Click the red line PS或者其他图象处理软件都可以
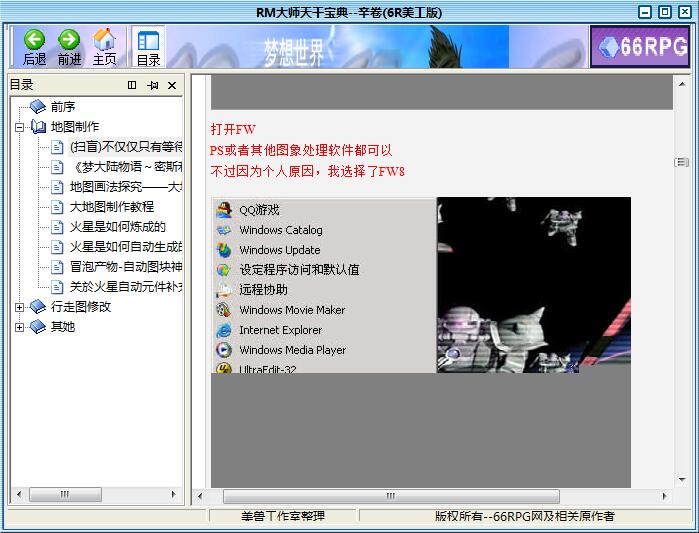This screenshot has height=533, width=699. pyautogui.click(x=301, y=150)
